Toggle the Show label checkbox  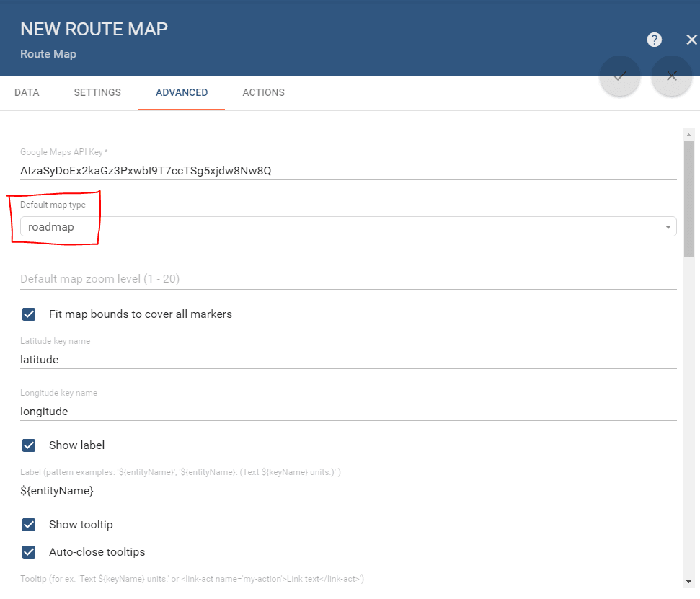(29, 445)
